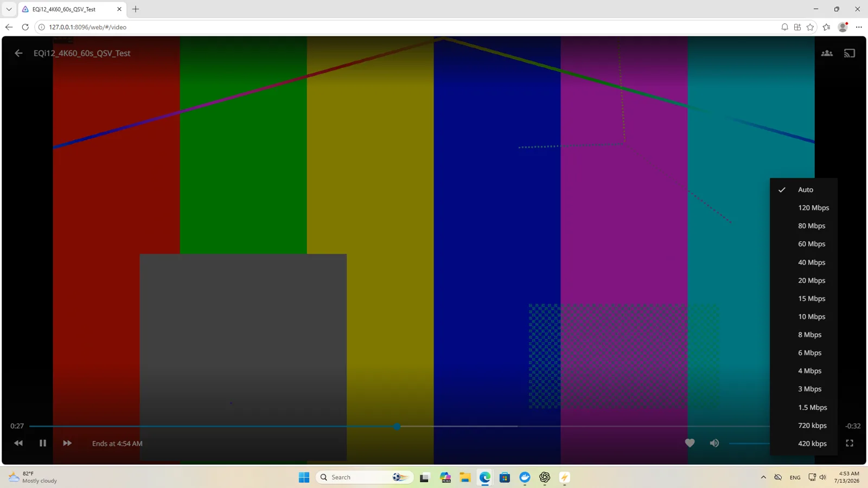Select 40 Mbps quality

click(x=804, y=262)
